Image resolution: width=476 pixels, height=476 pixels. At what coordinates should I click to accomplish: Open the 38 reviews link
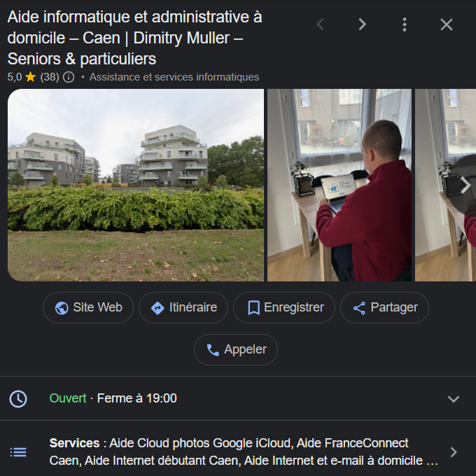(50, 77)
